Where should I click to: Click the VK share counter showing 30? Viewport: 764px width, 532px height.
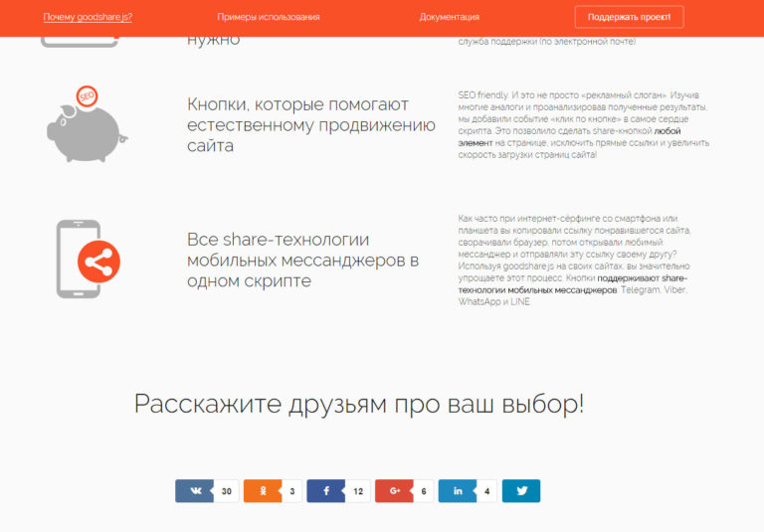[x=226, y=491]
